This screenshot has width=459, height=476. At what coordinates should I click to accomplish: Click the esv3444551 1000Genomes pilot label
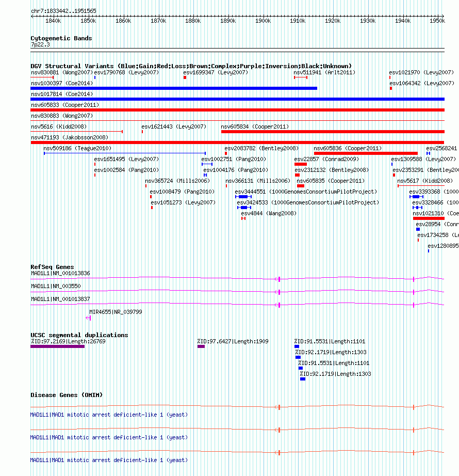click(306, 192)
